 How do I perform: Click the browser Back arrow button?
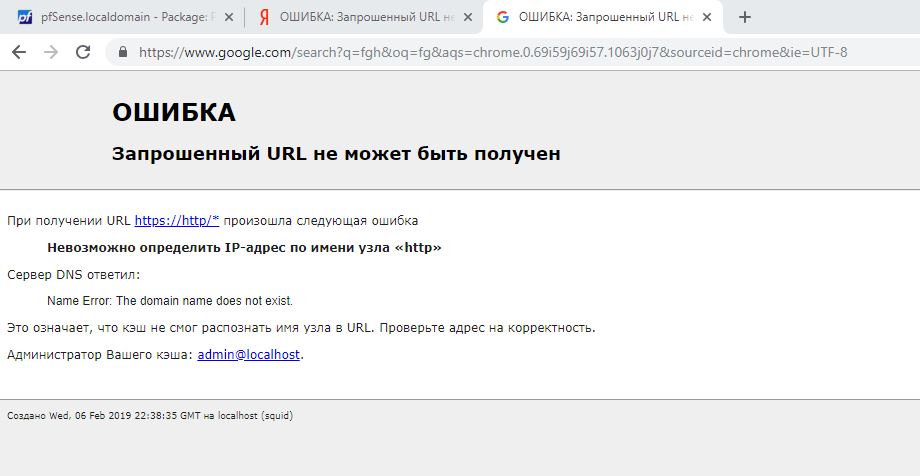18,52
